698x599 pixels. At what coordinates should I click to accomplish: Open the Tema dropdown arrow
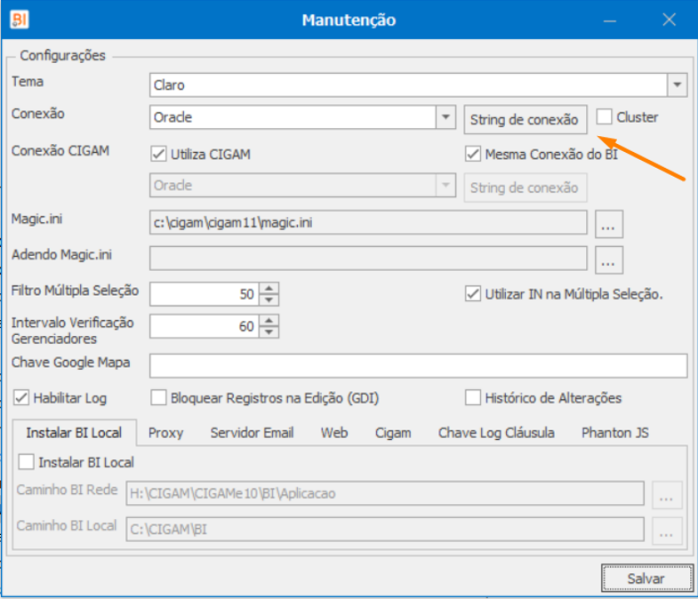[677, 85]
